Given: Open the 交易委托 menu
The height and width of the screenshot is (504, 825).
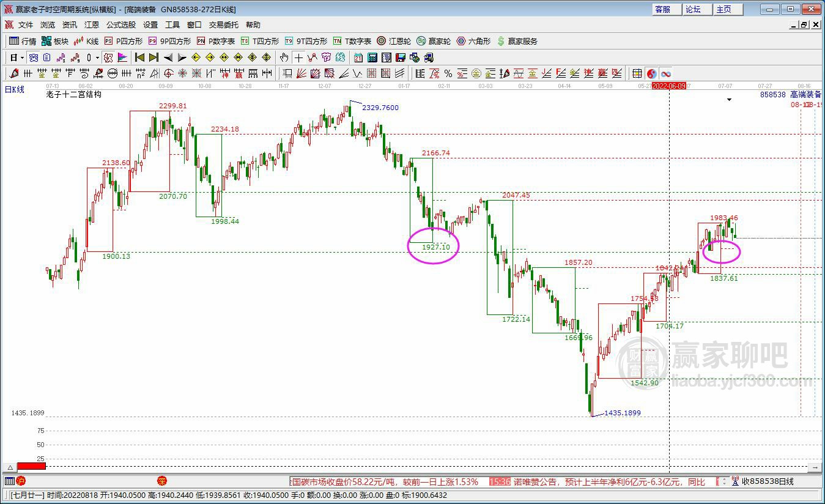Looking at the screenshot, I should pyautogui.click(x=224, y=25).
